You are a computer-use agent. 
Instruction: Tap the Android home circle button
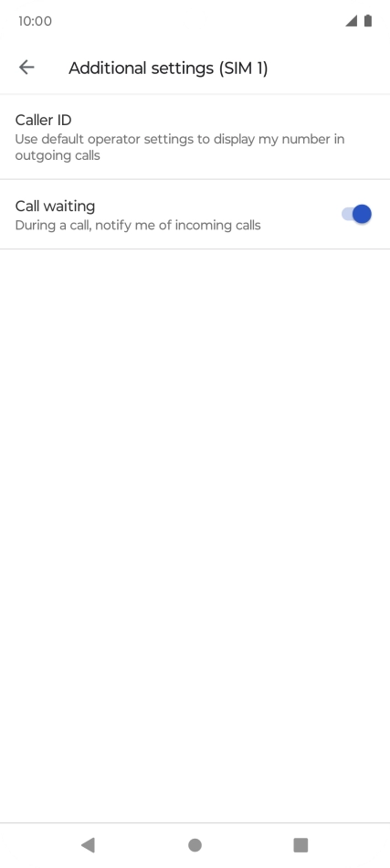[195, 845]
